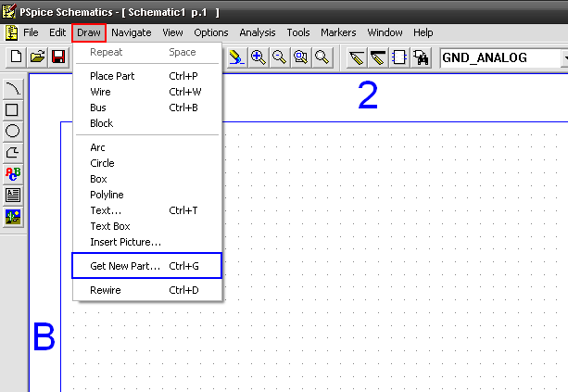
Task: Zoom out with the minus magnifier
Action: coord(279,57)
